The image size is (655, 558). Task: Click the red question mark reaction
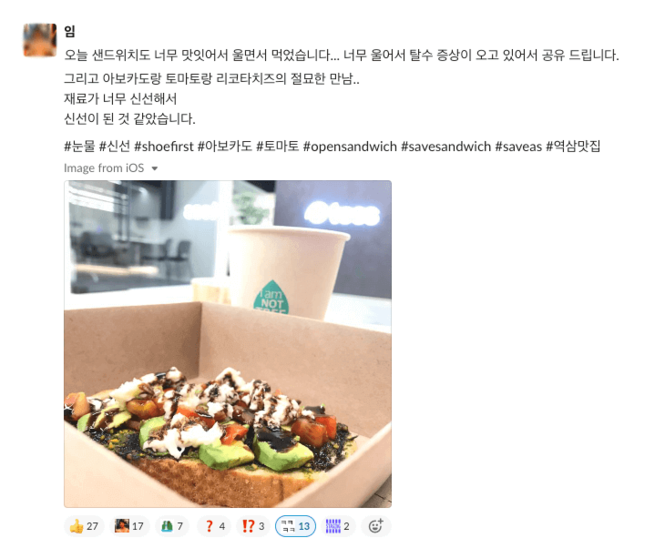tap(214, 526)
